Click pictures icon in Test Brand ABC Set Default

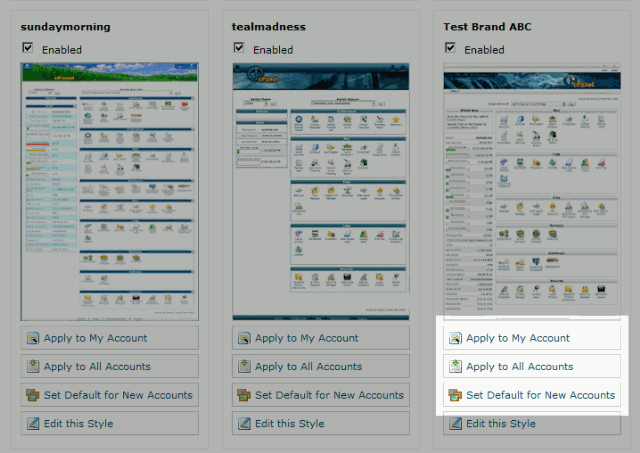(455, 395)
